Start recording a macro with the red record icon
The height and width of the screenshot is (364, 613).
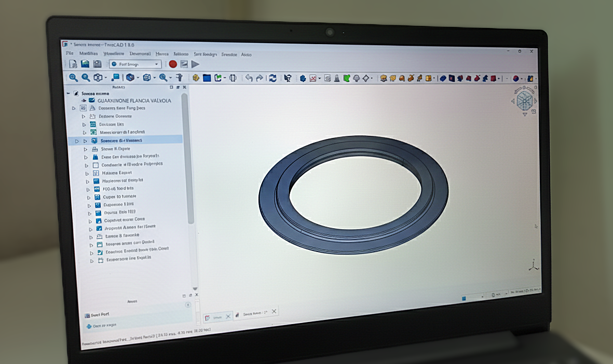click(172, 65)
